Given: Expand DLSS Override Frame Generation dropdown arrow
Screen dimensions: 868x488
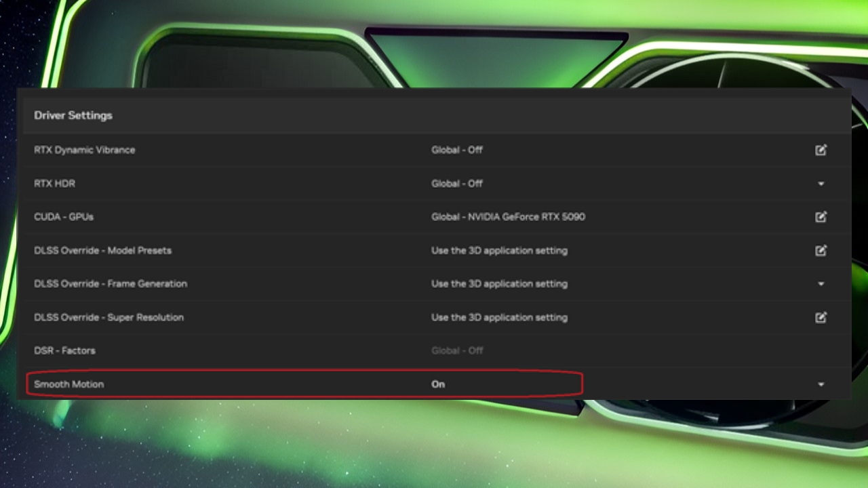Looking at the screenshot, I should [x=821, y=284].
